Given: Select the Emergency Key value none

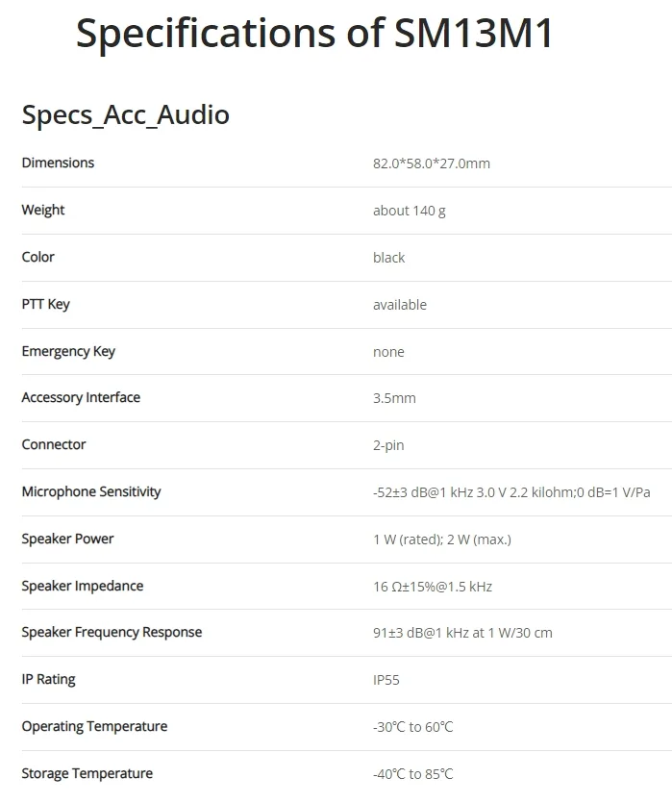Looking at the screenshot, I should click(388, 352).
